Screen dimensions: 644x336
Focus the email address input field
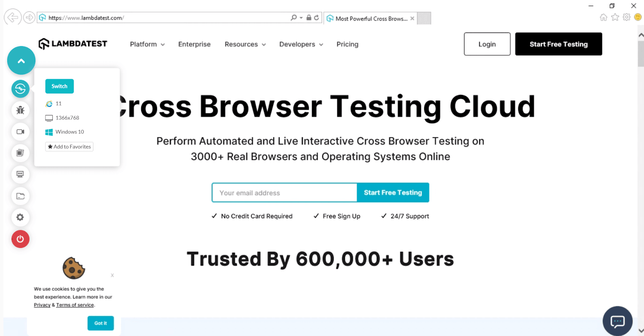(284, 193)
